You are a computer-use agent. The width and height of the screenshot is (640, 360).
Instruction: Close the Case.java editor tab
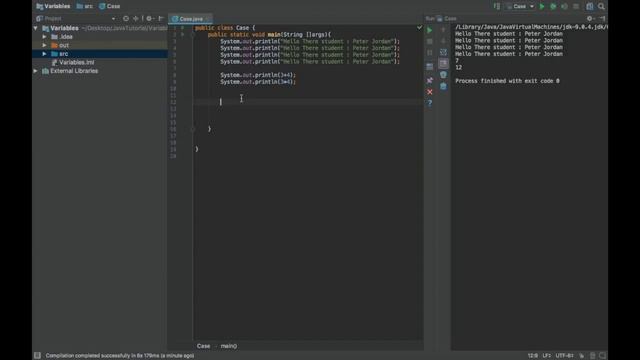coord(208,19)
